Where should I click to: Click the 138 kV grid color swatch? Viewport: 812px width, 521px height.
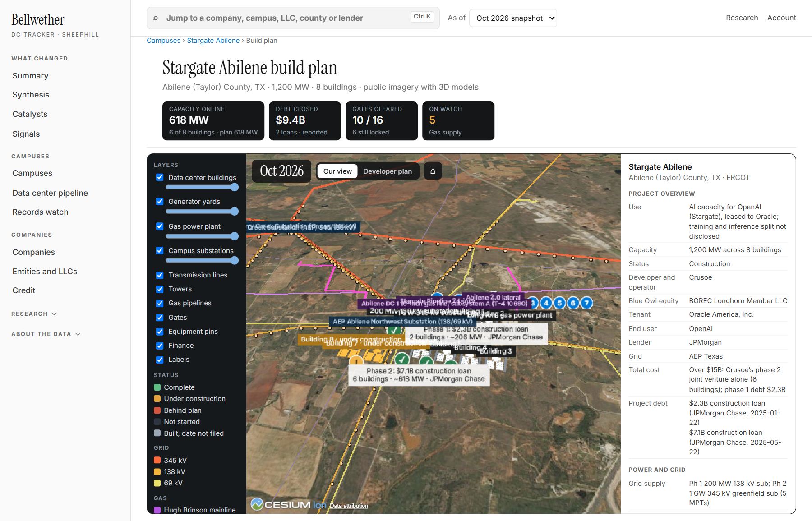157,472
